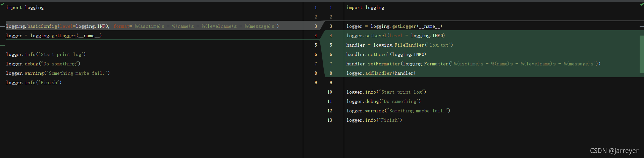This screenshot has height=158, width=644.
Task: Click the handler.setLevel(logging.INFO) line
Action: point(386,54)
